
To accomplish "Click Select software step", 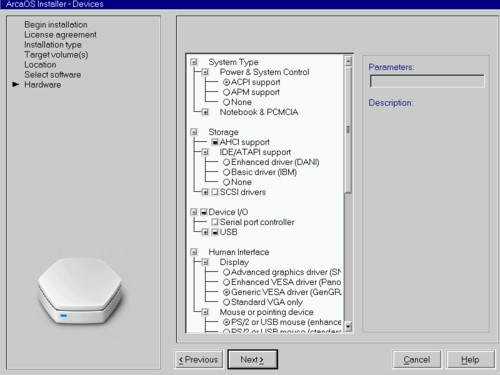I will click(52, 75).
